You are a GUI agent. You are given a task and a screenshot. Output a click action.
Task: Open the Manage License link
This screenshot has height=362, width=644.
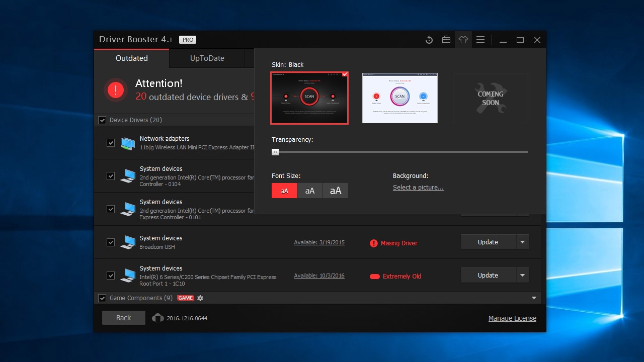512,318
